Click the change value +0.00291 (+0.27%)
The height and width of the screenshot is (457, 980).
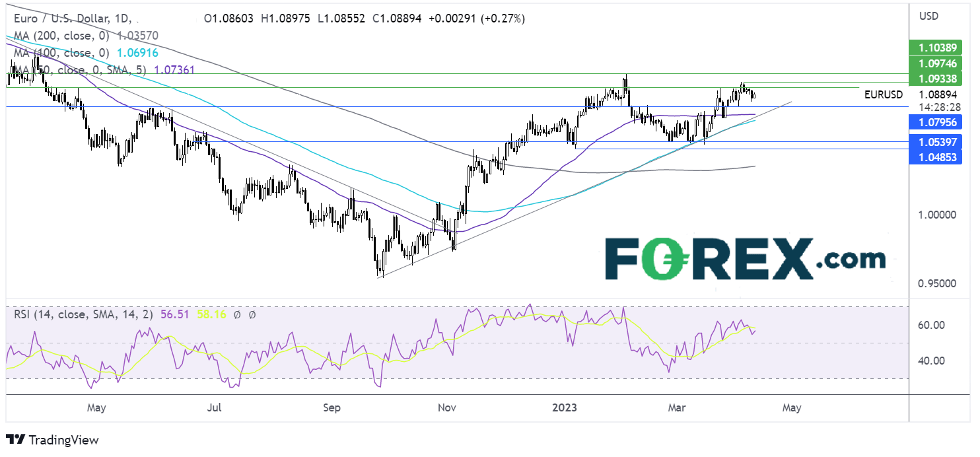tap(476, 19)
